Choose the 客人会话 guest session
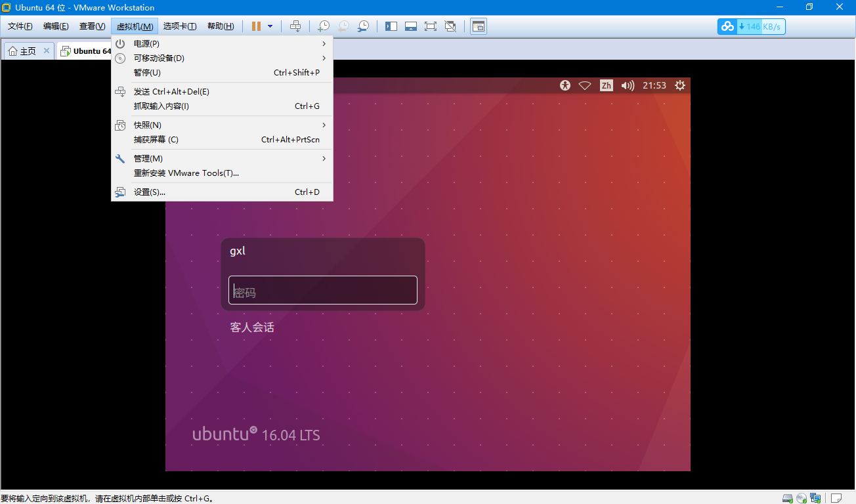The height and width of the screenshot is (504, 856). (x=252, y=327)
